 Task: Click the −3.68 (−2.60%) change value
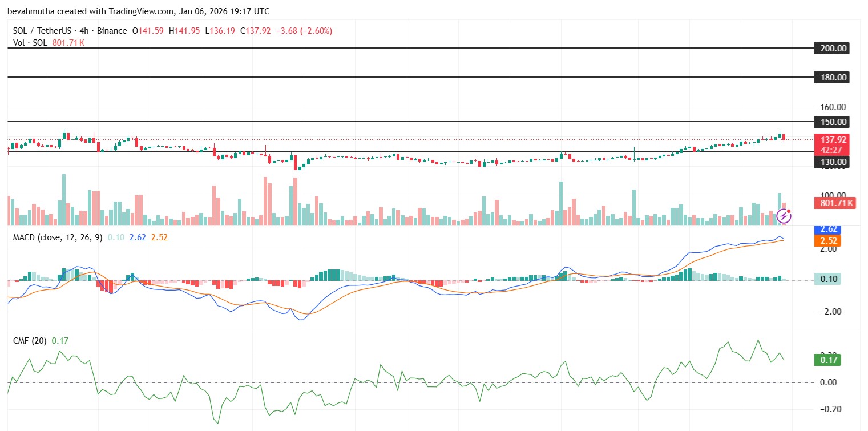(304, 31)
